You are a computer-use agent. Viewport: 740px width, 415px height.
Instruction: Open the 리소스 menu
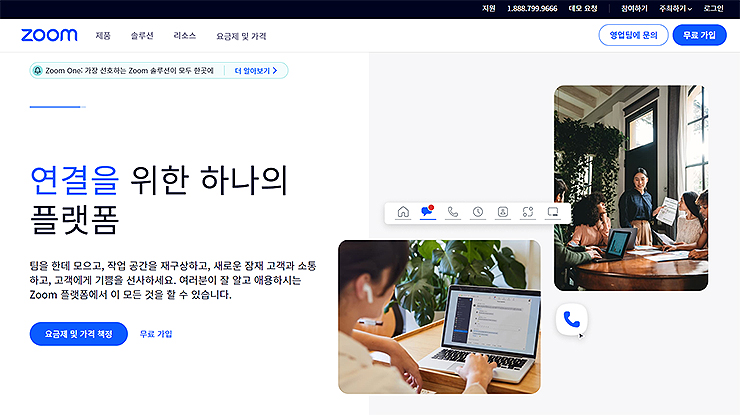tap(185, 36)
